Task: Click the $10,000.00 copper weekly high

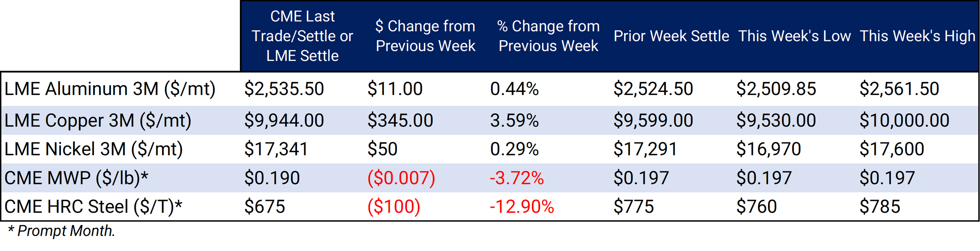Action: (904, 121)
